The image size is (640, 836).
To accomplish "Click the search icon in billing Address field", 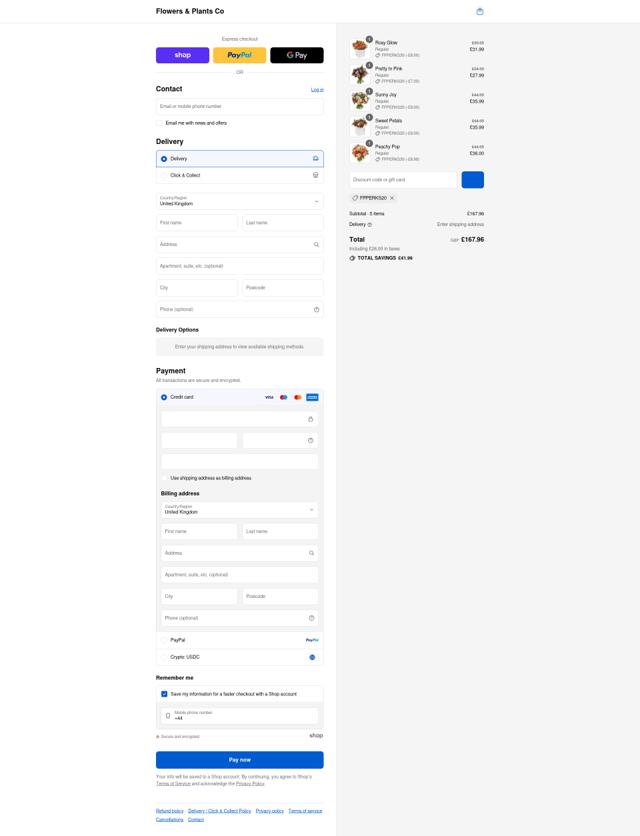I will coord(311,553).
